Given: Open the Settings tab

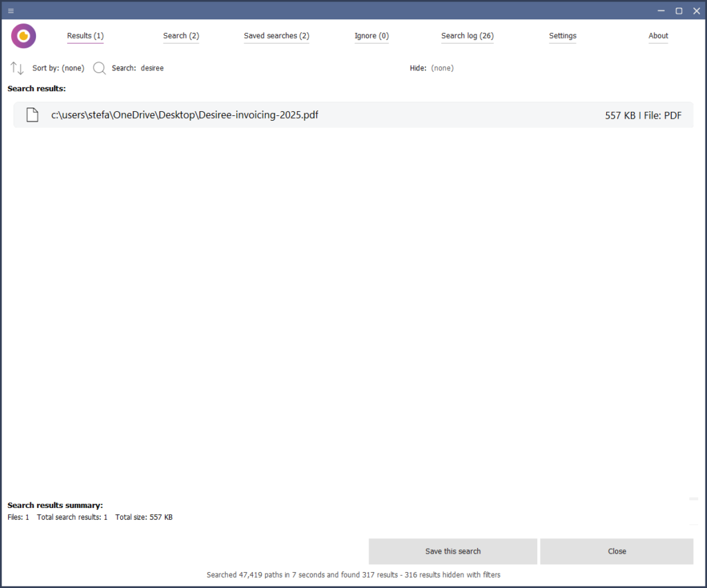Looking at the screenshot, I should click(563, 36).
